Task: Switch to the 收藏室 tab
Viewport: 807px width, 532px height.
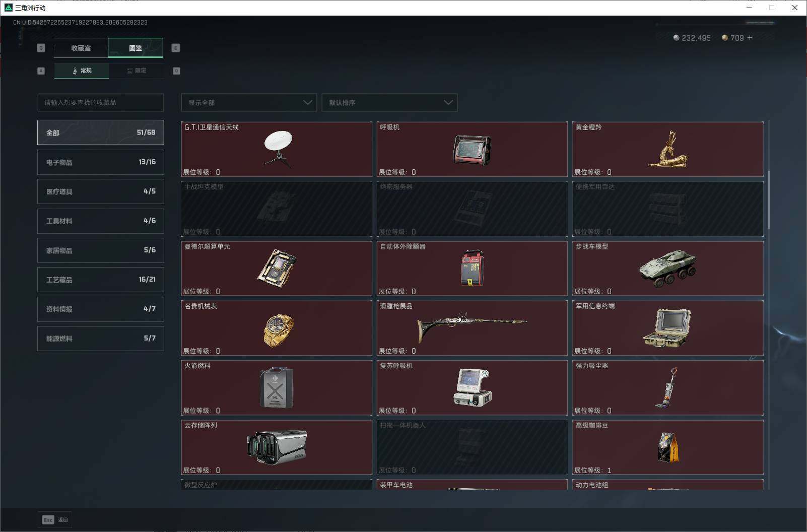Action: (81, 48)
